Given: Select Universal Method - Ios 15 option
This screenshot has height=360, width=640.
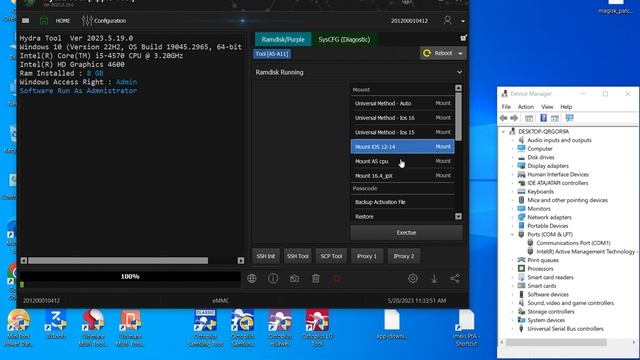Looking at the screenshot, I should (402, 132).
